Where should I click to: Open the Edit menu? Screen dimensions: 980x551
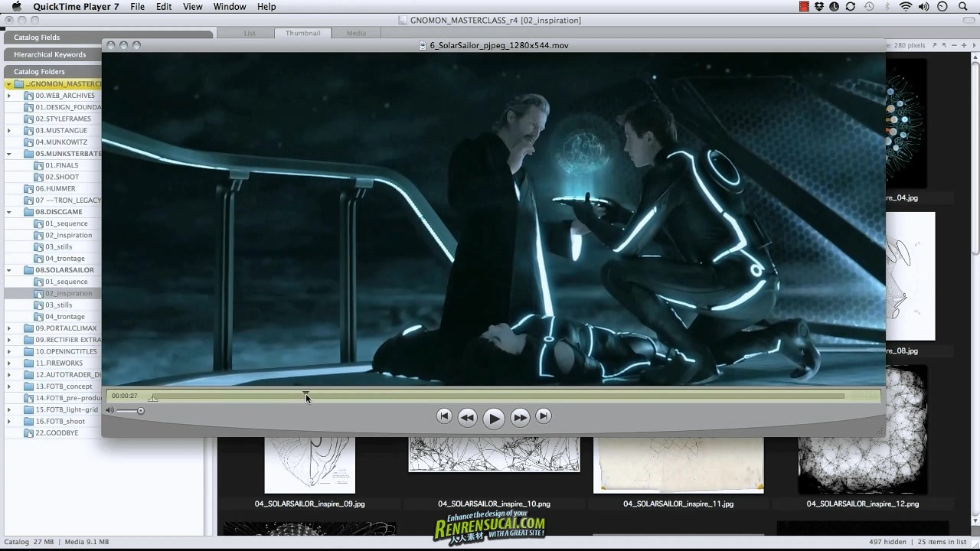[164, 7]
